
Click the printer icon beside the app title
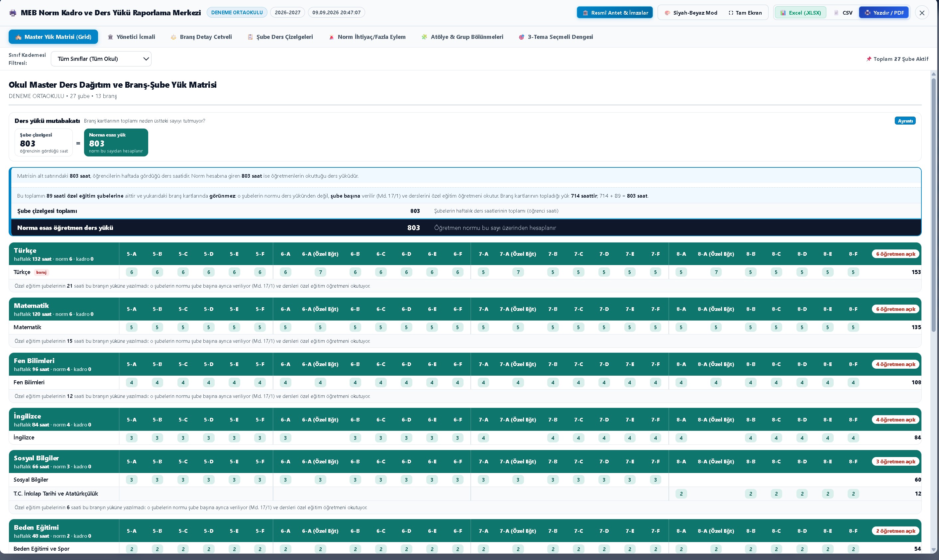(13, 13)
